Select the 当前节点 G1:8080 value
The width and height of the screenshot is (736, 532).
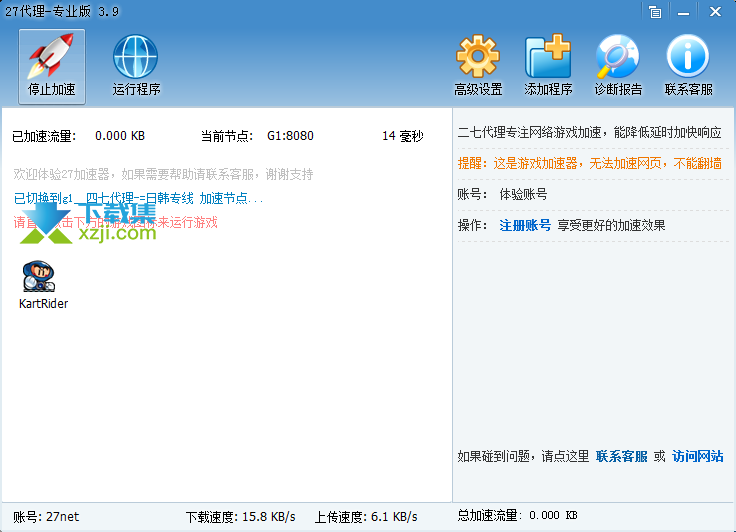point(290,136)
